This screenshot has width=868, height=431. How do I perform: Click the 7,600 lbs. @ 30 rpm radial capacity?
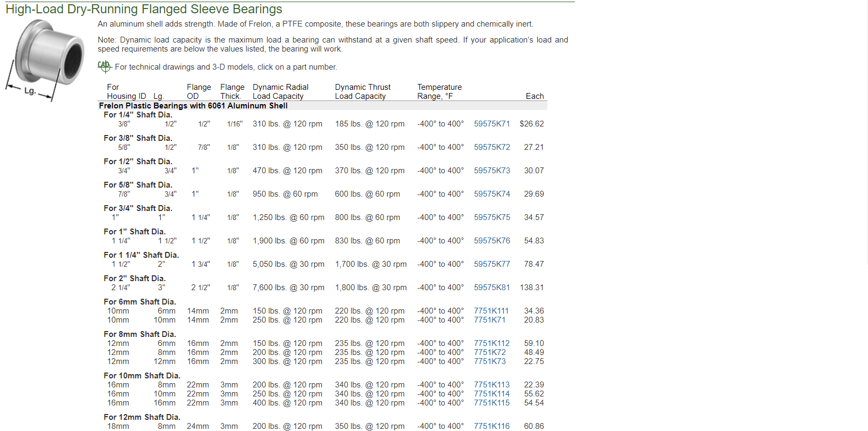pos(288,288)
